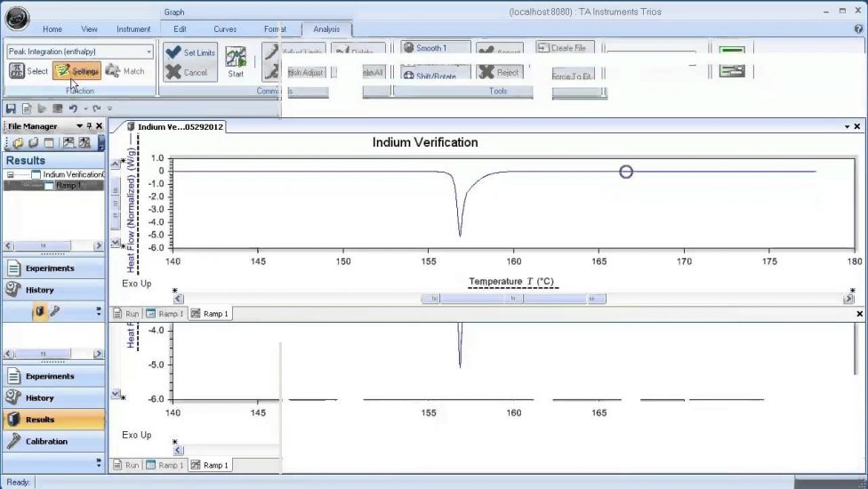This screenshot has width=868, height=489.
Task: Switch to the Curves ribbon tab
Action: click(x=225, y=28)
